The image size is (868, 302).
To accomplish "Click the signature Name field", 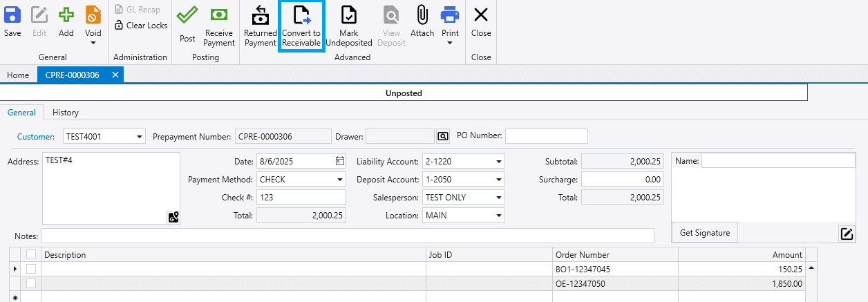I will click(x=778, y=160).
